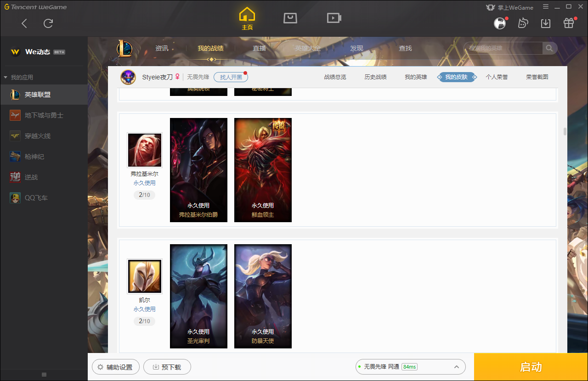Viewport: 588px width, 381px height.
Task: Switch to 我的皮肤 subtab
Action: point(456,77)
